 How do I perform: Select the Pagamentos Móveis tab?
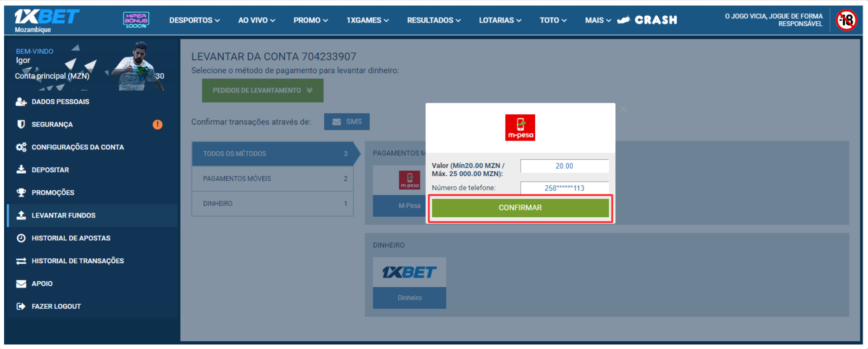click(273, 179)
